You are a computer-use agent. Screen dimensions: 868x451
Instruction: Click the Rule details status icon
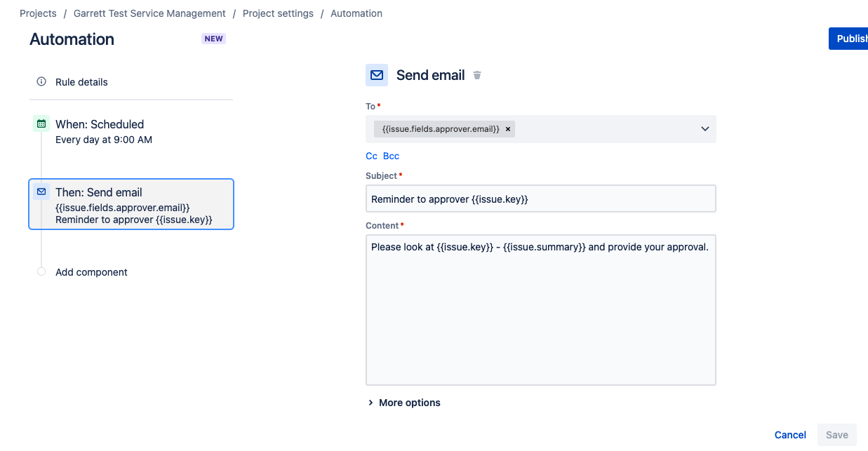pyautogui.click(x=41, y=81)
